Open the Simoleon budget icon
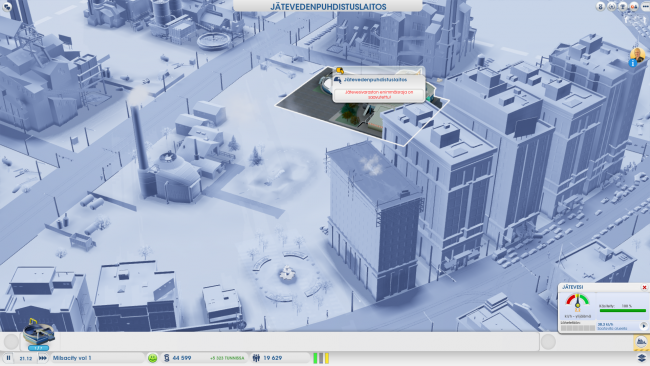 167,358
